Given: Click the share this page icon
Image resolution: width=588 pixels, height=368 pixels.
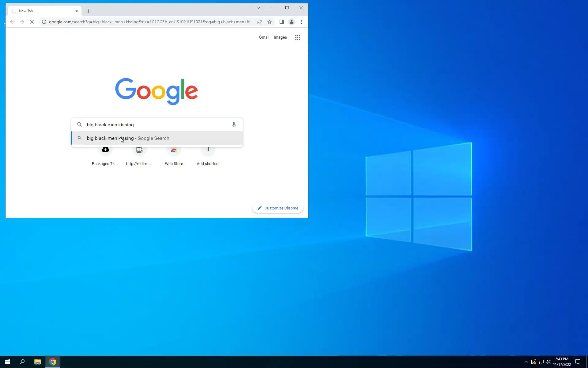Looking at the screenshot, I should click(x=260, y=22).
